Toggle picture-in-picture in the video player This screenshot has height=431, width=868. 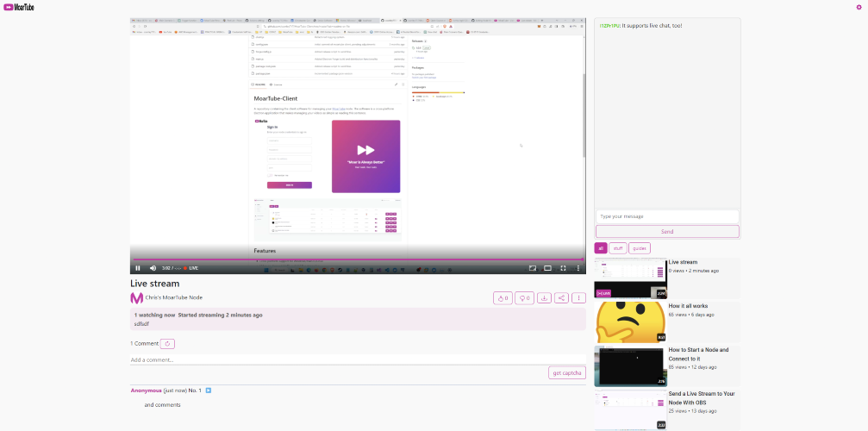(x=533, y=268)
